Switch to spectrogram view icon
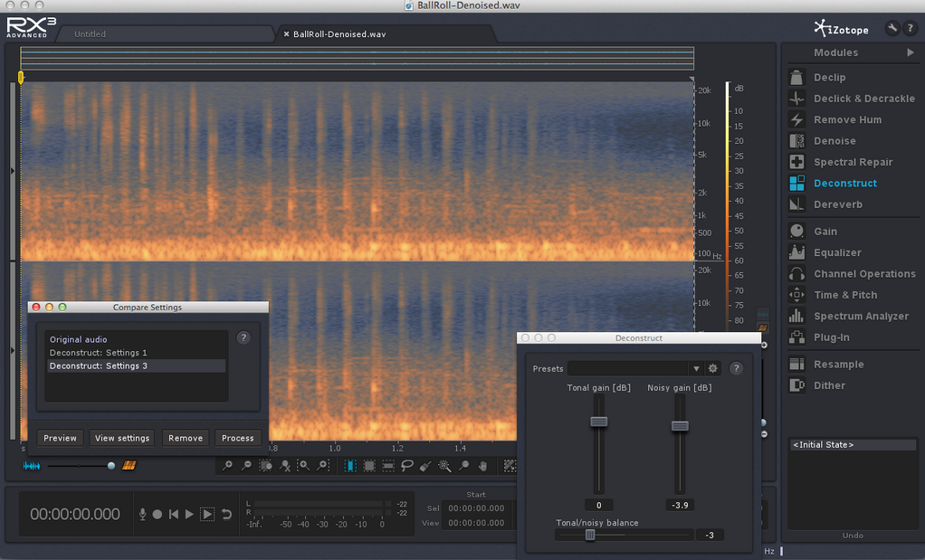925x560 pixels. [x=129, y=466]
